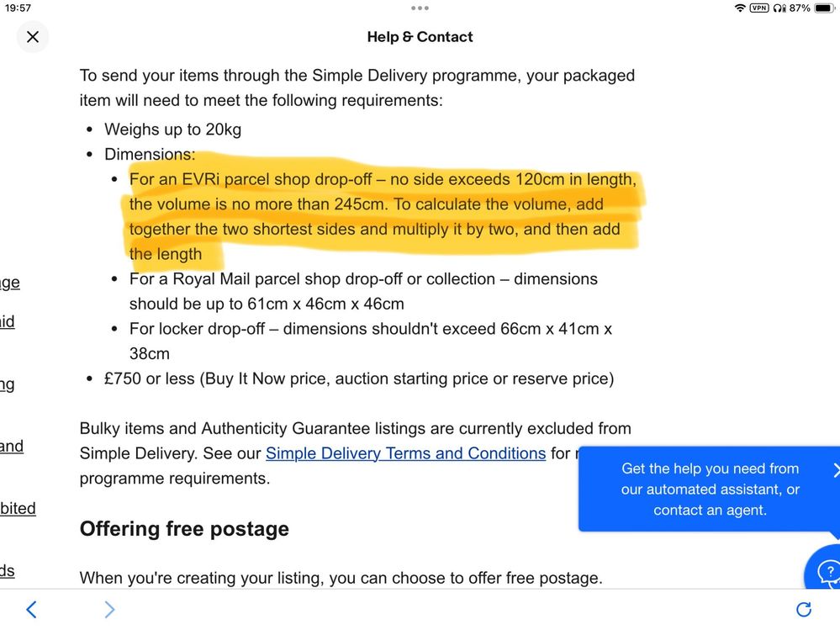The width and height of the screenshot is (840, 630).
Task: Open the sidebar link ending in 'ng'
Action: (8, 384)
